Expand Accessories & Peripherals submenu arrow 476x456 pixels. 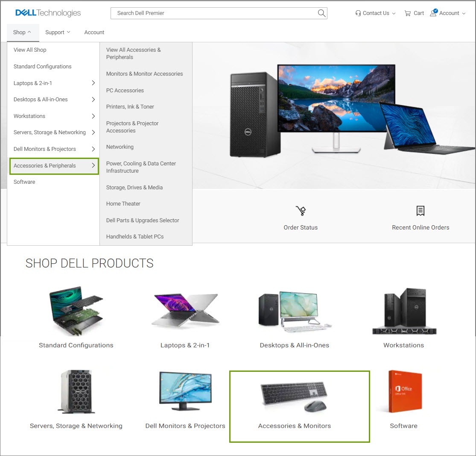(x=93, y=166)
